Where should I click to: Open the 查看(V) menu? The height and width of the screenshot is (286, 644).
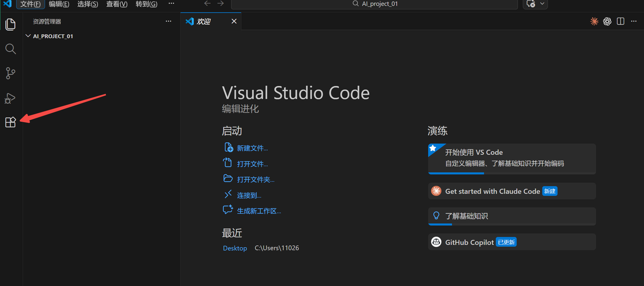tap(117, 4)
